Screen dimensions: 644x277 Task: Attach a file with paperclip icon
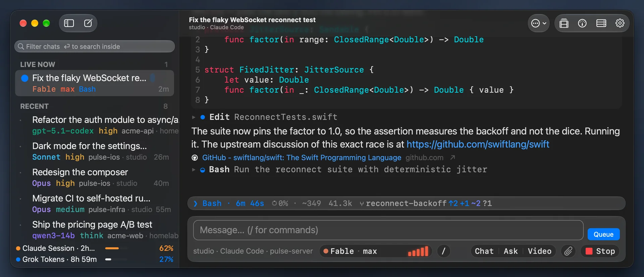pos(568,251)
